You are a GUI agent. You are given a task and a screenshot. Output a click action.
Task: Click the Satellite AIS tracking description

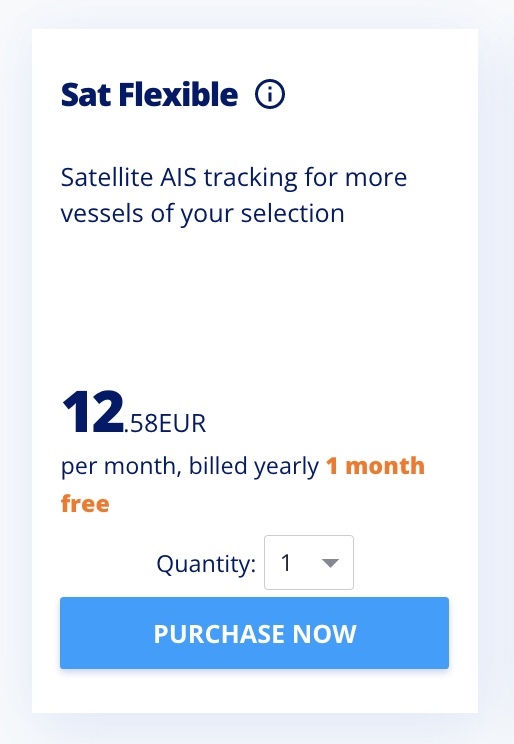pos(234,195)
